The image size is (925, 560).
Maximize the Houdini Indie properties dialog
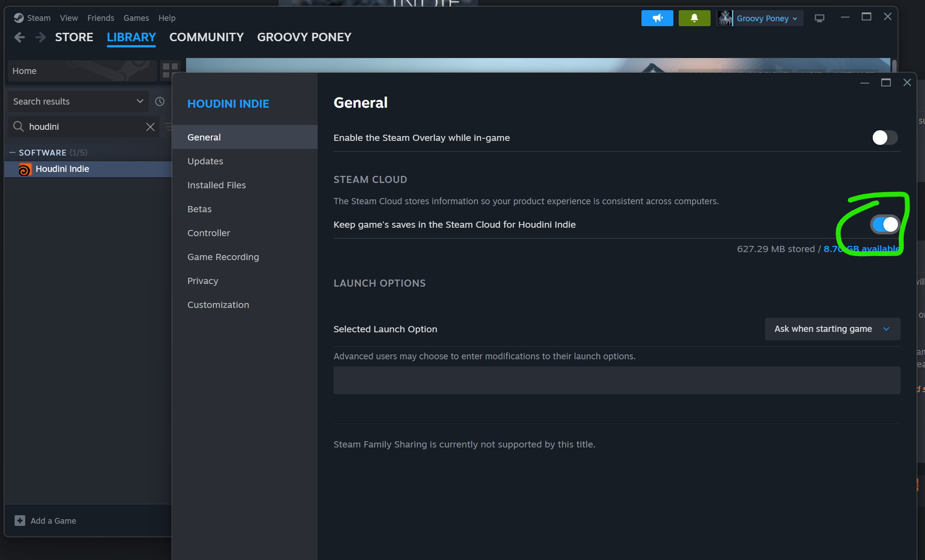coord(886,83)
